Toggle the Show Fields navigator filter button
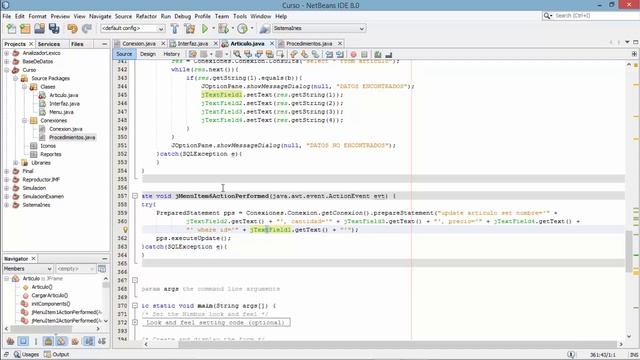 coord(23,341)
